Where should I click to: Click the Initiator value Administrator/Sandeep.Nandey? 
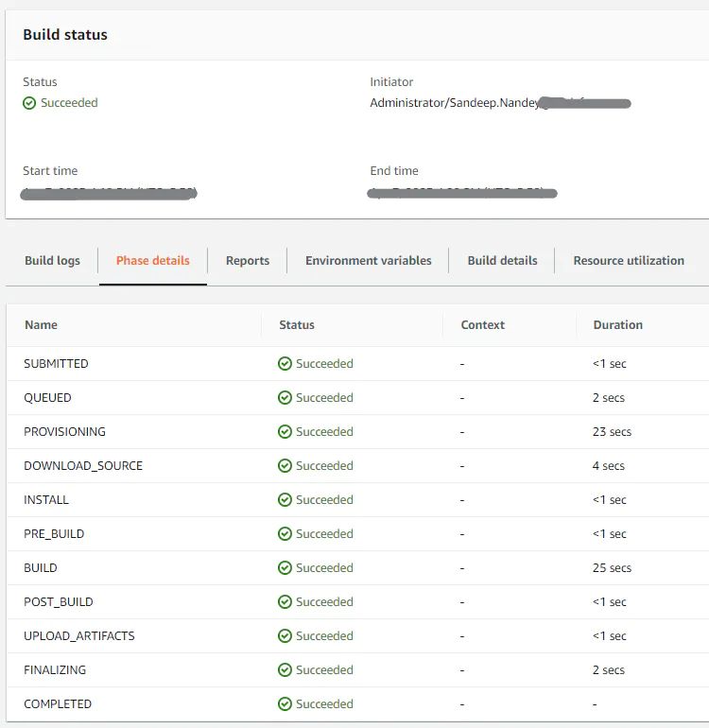click(455, 103)
